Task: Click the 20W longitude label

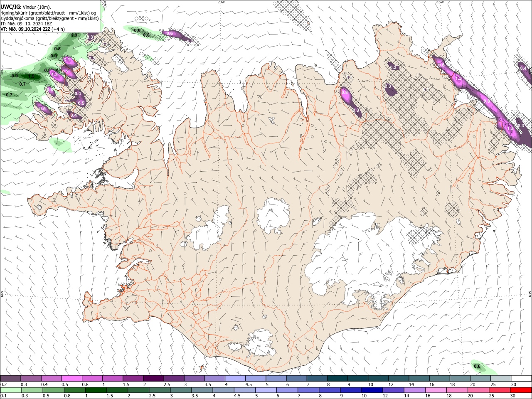Action: (221, 2)
